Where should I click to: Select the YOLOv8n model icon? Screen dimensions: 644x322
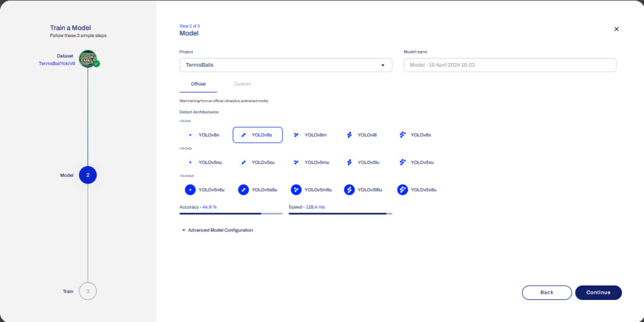tap(191, 135)
